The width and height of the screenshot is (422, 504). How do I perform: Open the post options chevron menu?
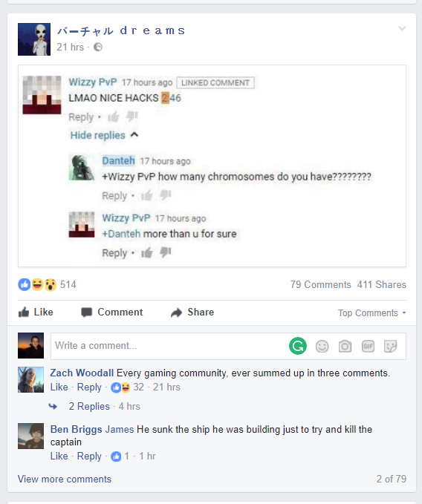pyautogui.click(x=402, y=28)
